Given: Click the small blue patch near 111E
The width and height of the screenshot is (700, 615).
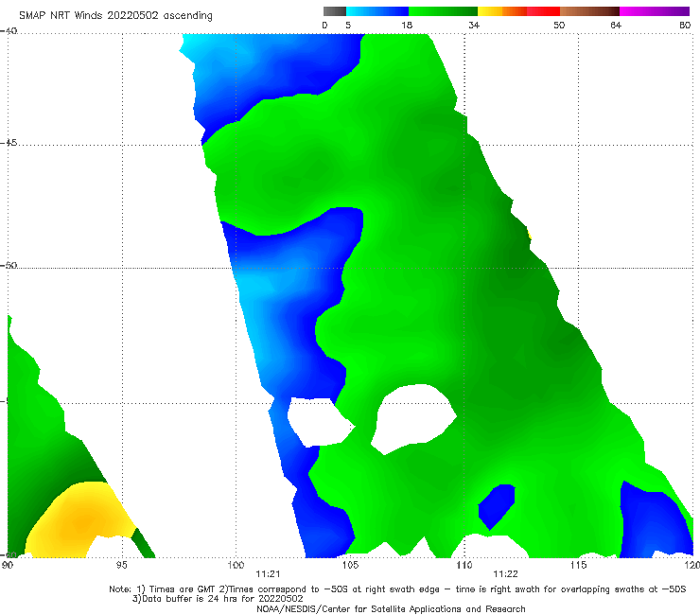Looking at the screenshot, I should [497, 506].
